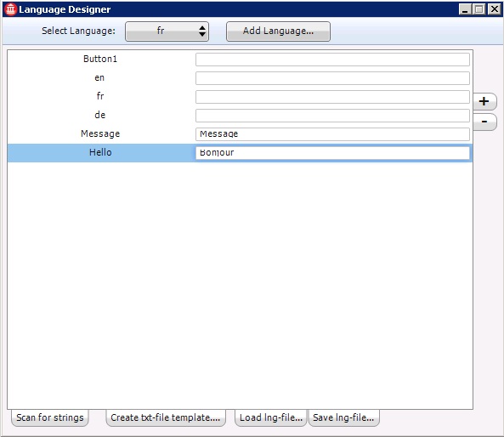Click the Bonjour translation field

coord(332,153)
